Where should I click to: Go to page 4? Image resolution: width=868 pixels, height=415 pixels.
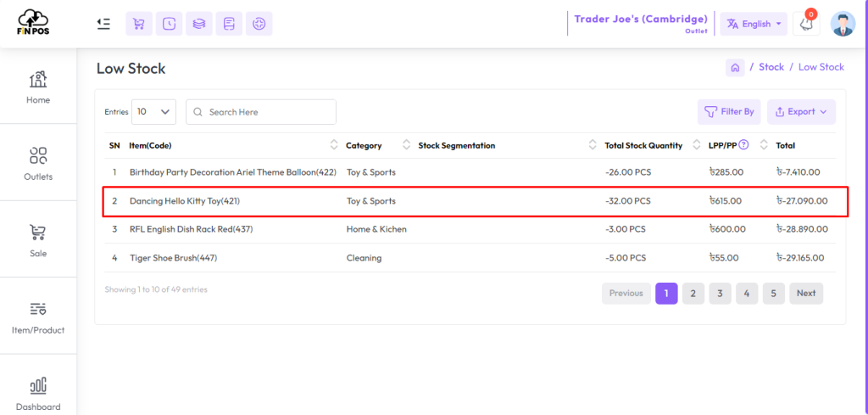(x=747, y=293)
